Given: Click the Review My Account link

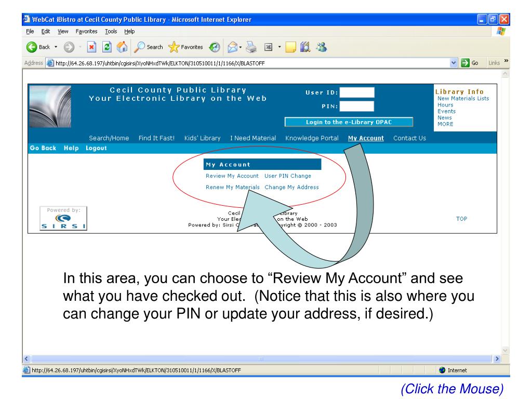Looking at the screenshot, I should click(232, 176).
